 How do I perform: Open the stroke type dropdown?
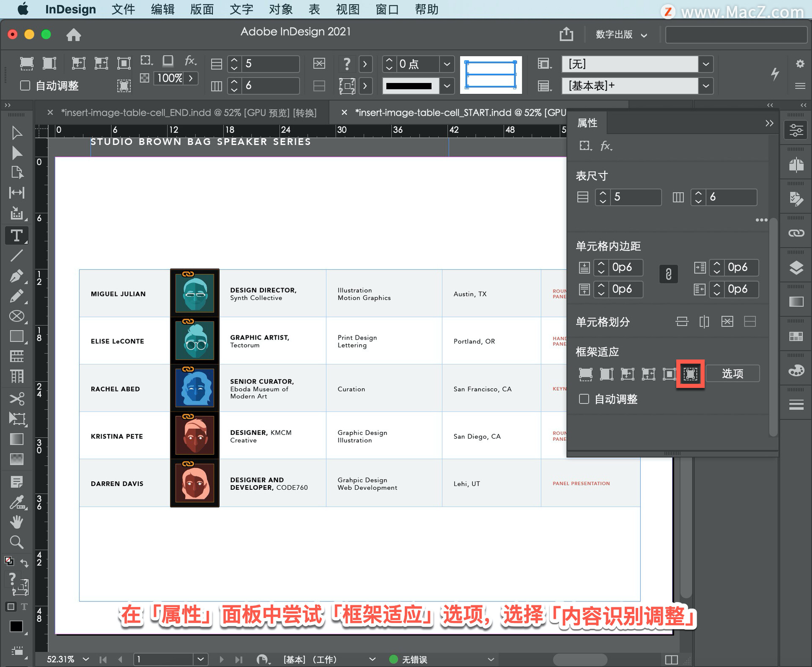tap(447, 85)
